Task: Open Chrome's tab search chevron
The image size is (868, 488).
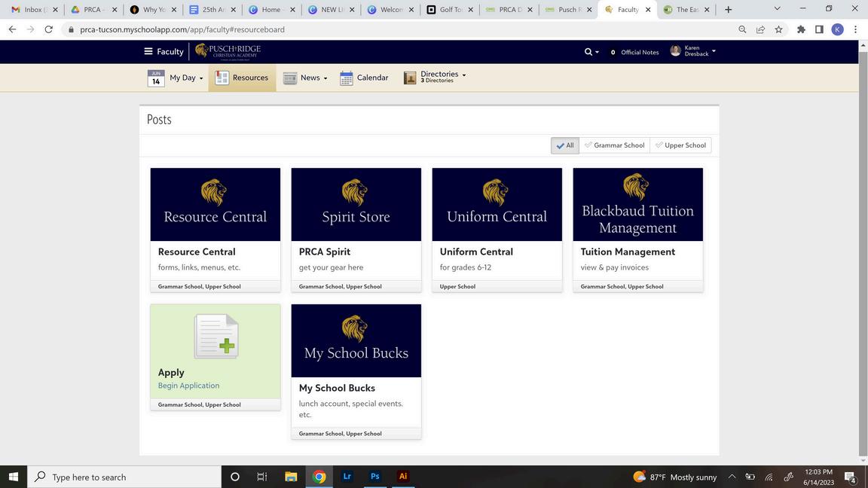Action: click(778, 9)
